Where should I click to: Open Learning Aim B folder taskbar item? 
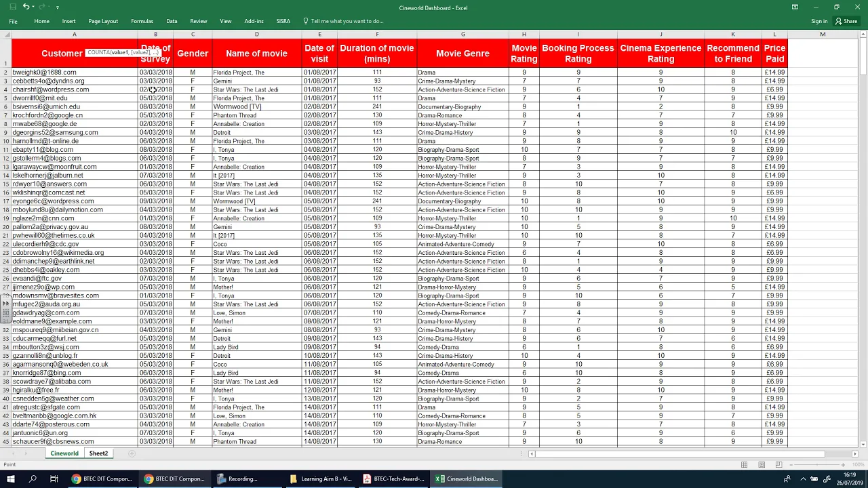pyautogui.click(x=321, y=479)
